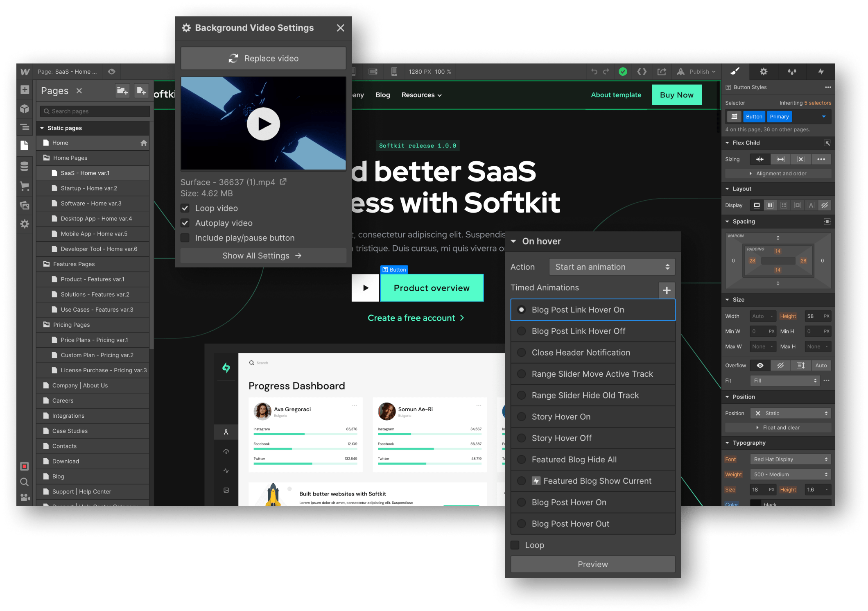Set overflow to visible eye icon
The image size is (868, 611).
pyautogui.click(x=760, y=365)
